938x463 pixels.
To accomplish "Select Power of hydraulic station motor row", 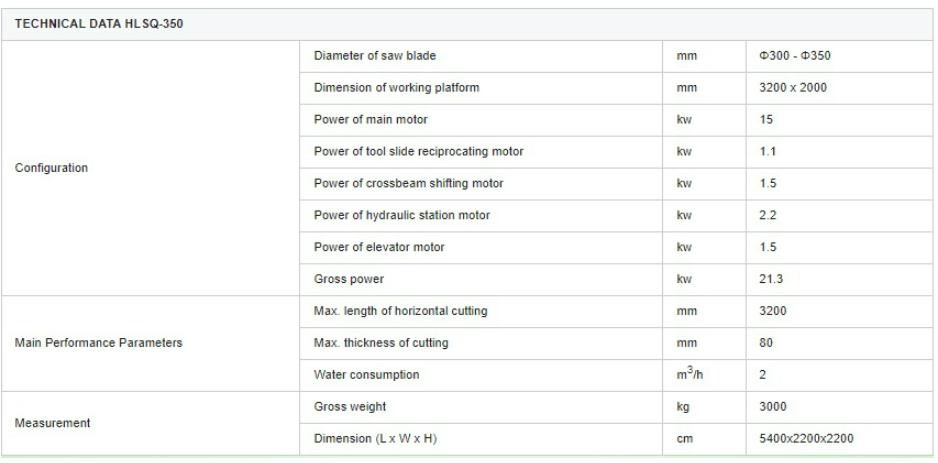I will pos(616,215).
